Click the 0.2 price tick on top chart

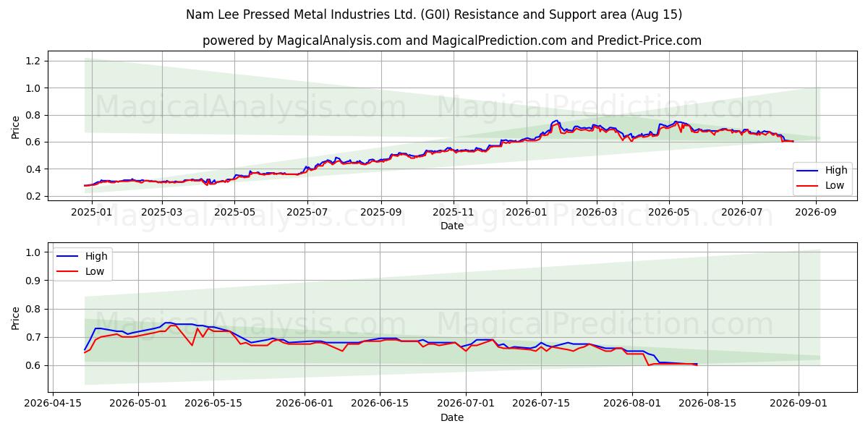[x=35, y=197]
